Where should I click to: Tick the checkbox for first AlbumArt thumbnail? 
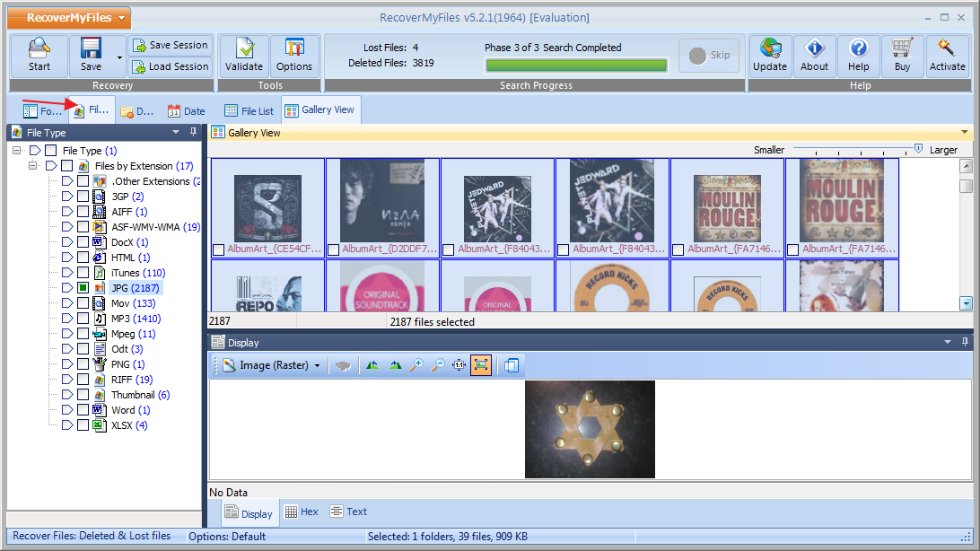pyautogui.click(x=218, y=249)
